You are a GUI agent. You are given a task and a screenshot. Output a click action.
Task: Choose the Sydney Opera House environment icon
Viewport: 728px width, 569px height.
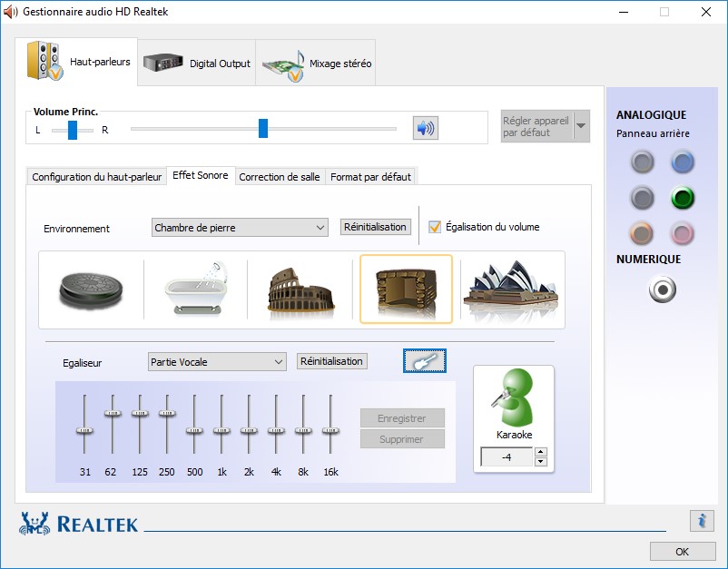(x=509, y=289)
